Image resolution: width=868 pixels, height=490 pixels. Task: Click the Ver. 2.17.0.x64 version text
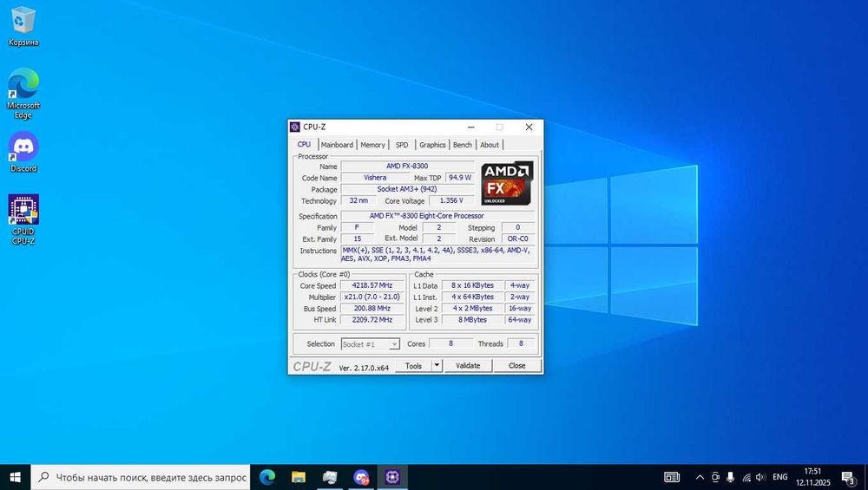point(364,368)
